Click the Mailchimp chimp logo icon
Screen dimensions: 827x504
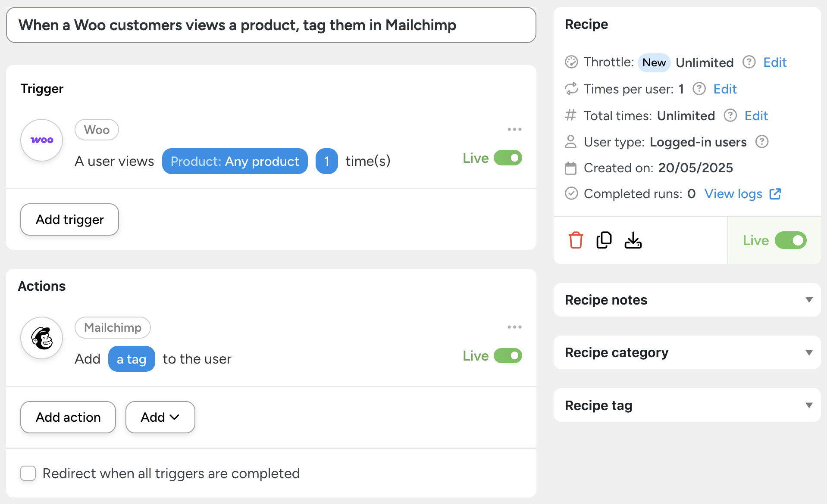pyautogui.click(x=42, y=338)
